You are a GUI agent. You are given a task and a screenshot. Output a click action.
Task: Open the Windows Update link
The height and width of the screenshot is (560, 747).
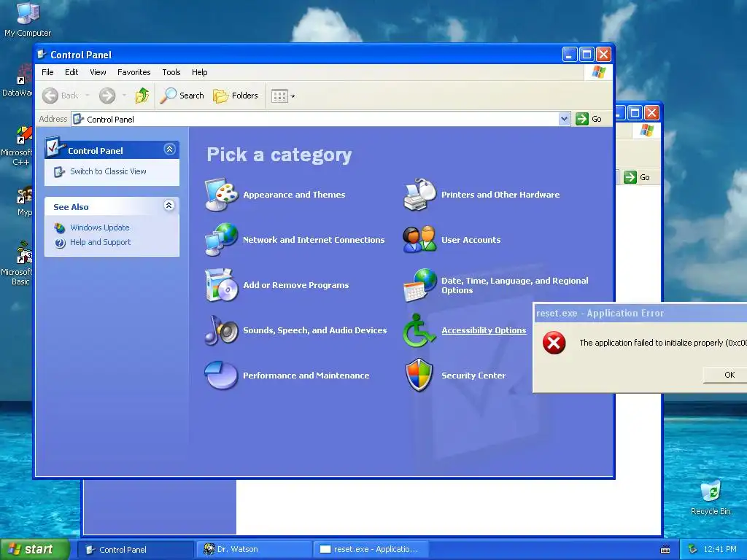[99, 227]
